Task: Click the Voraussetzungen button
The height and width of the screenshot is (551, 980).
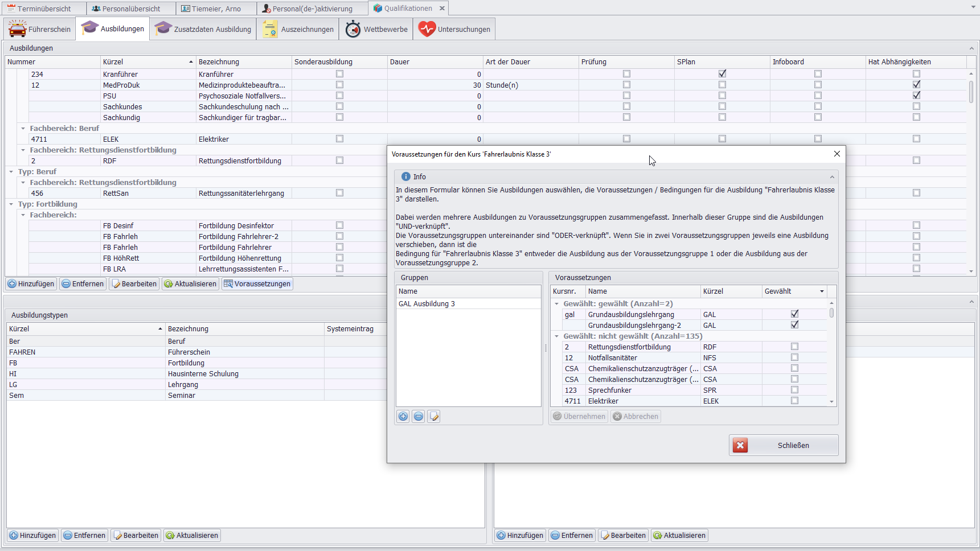Action: [257, 283]
